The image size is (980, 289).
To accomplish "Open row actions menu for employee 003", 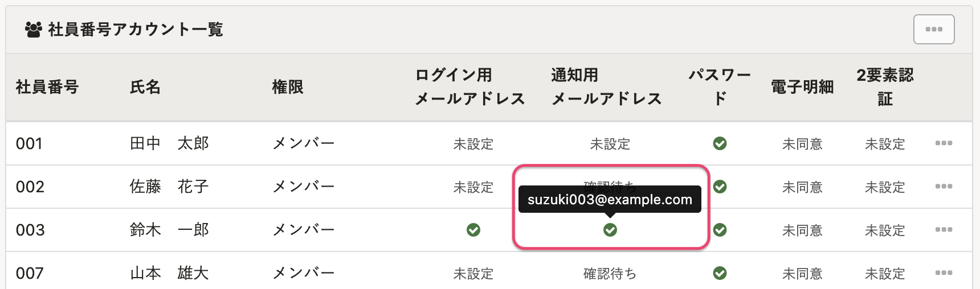I will (x=944, y=230).
